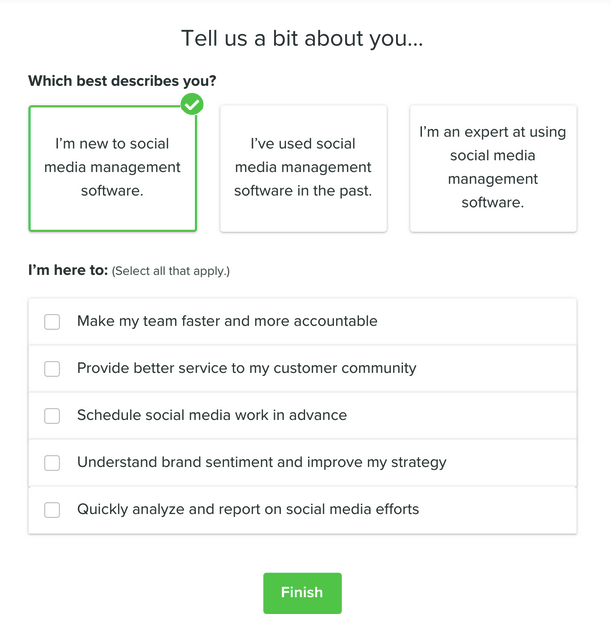Click "Understand brand sentiment and improve my strategy" text

[x=261, y=462]
